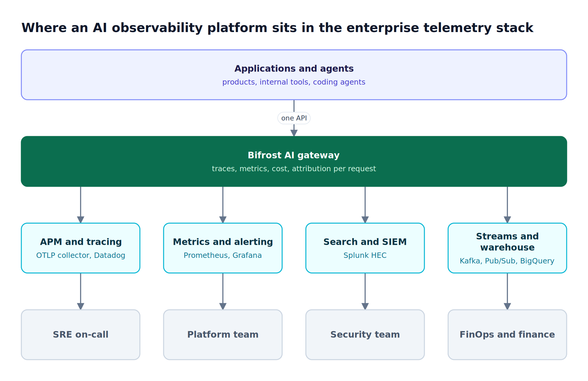The width and height of the screenshot is (588, 381).
Task: Select the Security team box
Action: pos(365,335)
